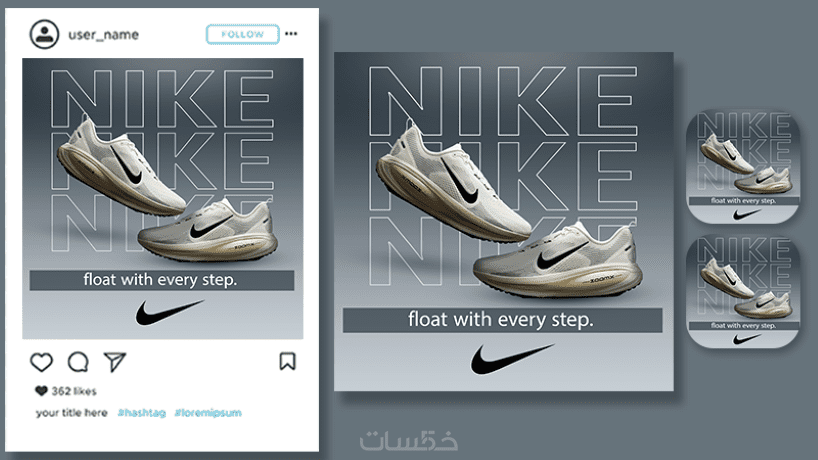Share post with paper plane icon
818x460 pixels.
coord(115,362)
